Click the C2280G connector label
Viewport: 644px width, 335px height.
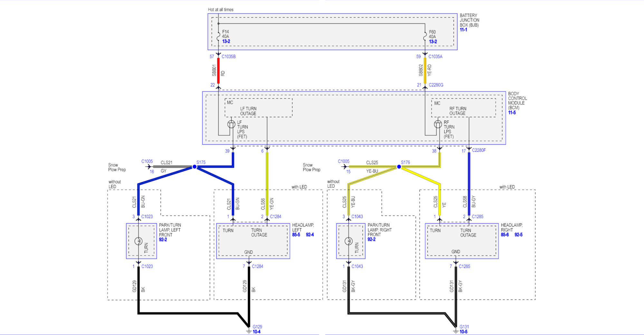(436, 85)
